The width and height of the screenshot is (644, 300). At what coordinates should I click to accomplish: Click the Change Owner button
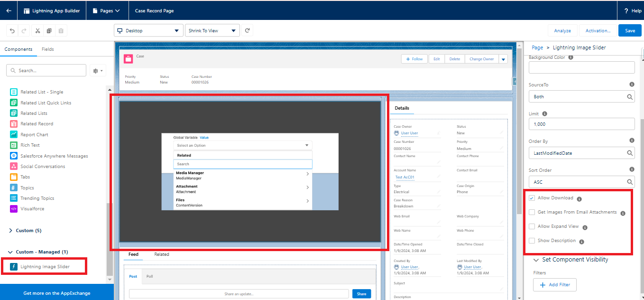click(x=482, y=59)
